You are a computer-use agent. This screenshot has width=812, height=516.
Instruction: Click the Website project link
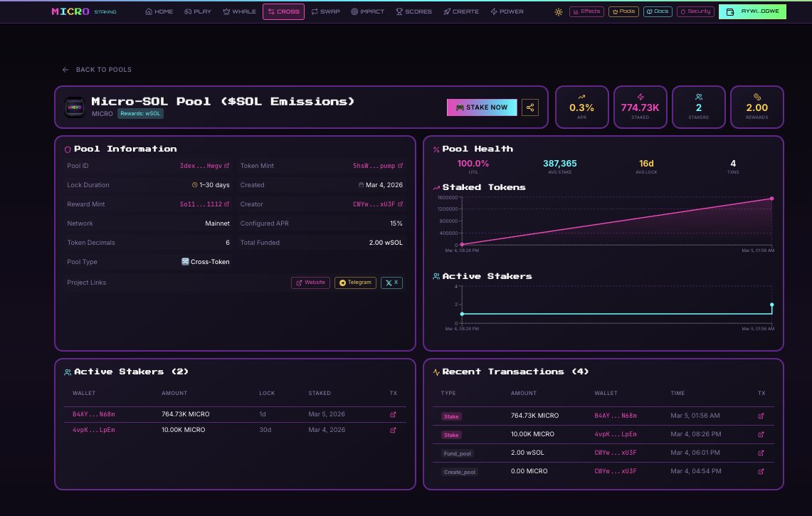310,283
